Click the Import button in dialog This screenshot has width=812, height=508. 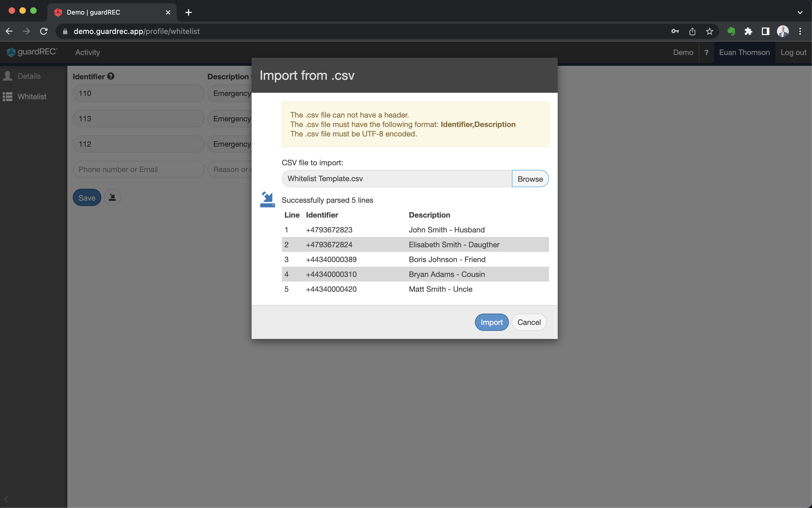491,322
